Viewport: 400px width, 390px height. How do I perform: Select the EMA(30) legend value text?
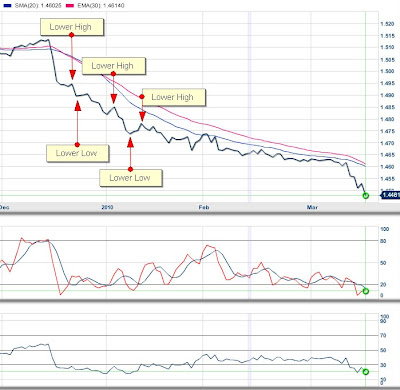[101, 6]
